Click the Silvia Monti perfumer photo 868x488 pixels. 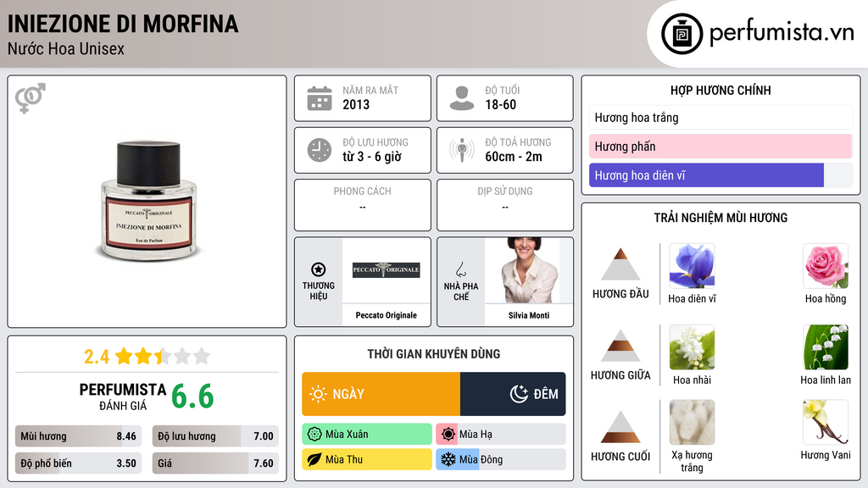pos(529,270)
